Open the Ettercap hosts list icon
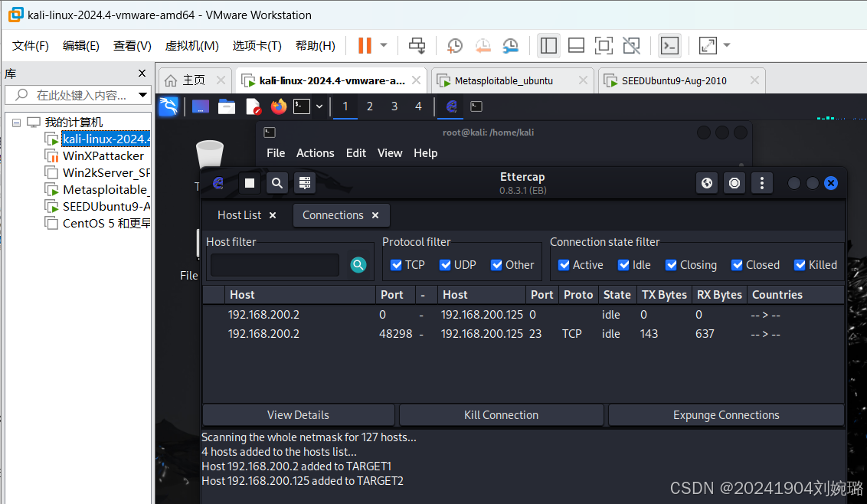 coord(305,183)
